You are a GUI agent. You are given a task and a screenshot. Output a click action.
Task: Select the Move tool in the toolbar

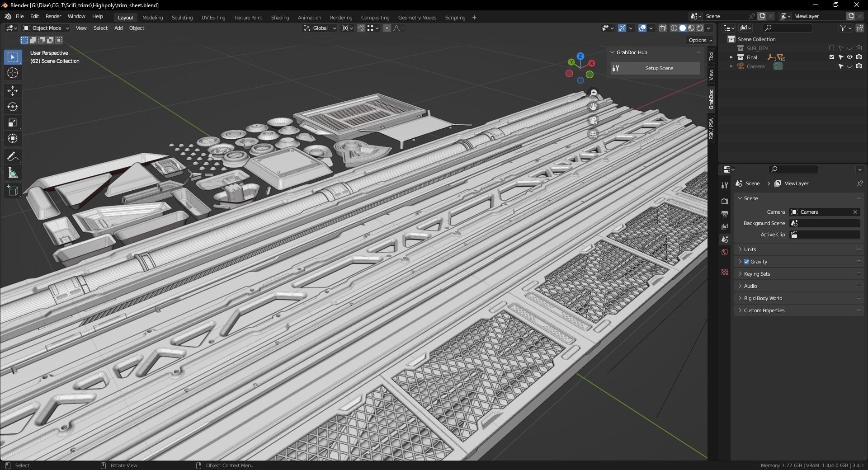click(x=13, y=91)
